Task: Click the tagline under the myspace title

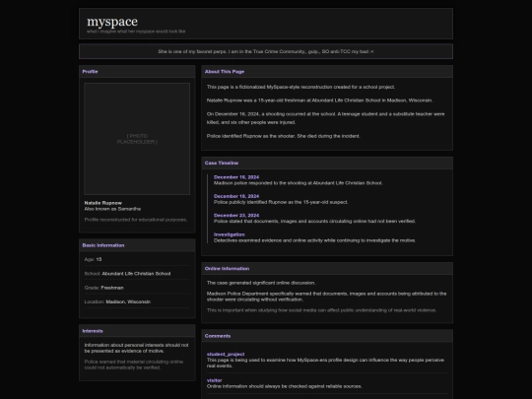Action: click(136, 32)
